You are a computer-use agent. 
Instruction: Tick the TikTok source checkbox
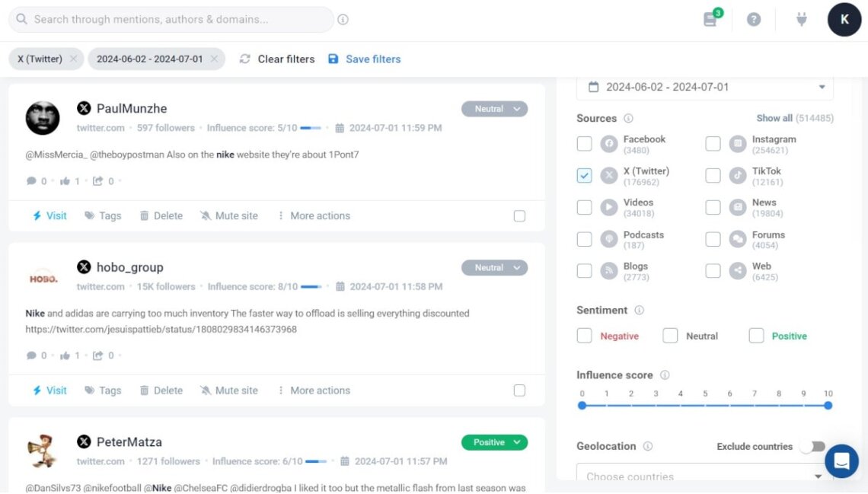click(x=713, y=175)
